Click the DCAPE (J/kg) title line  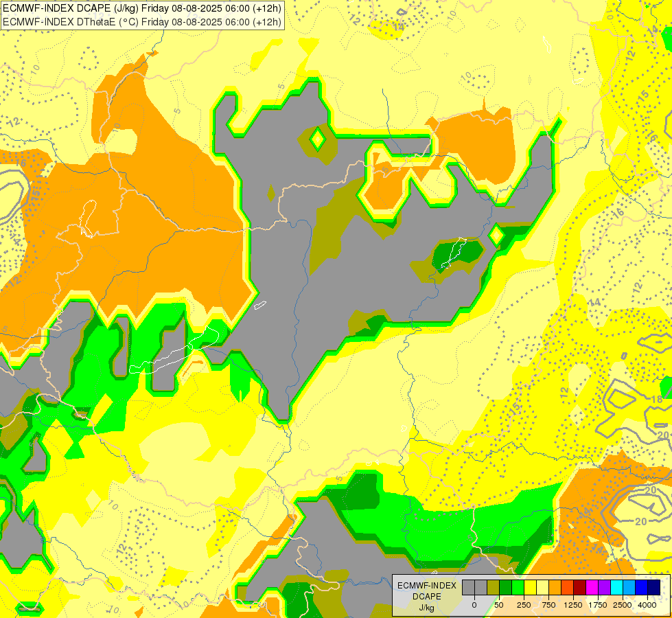[x=142, y=8]
